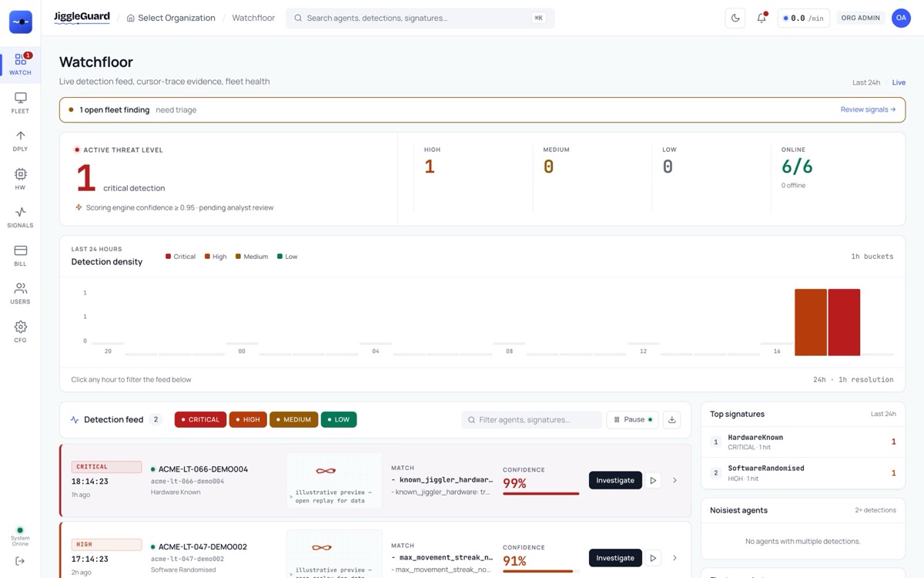Toggle dark mode moon icon

tap(735, 18)
